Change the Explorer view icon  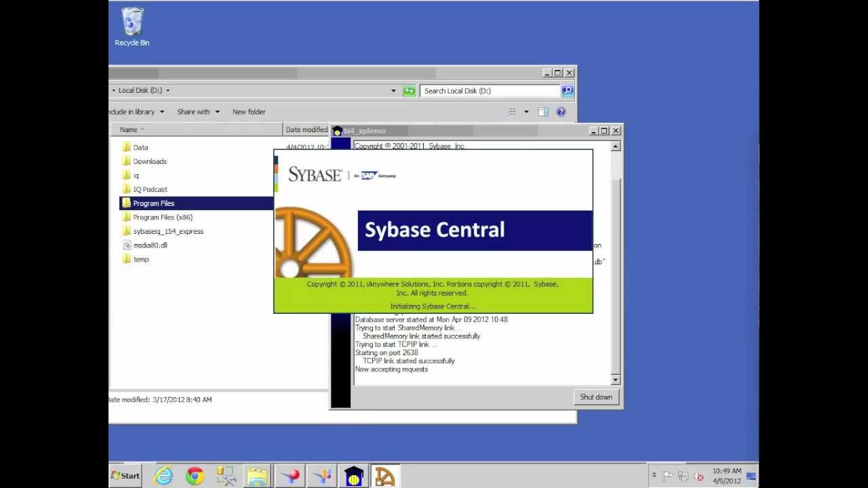click(x=512, y=112)
